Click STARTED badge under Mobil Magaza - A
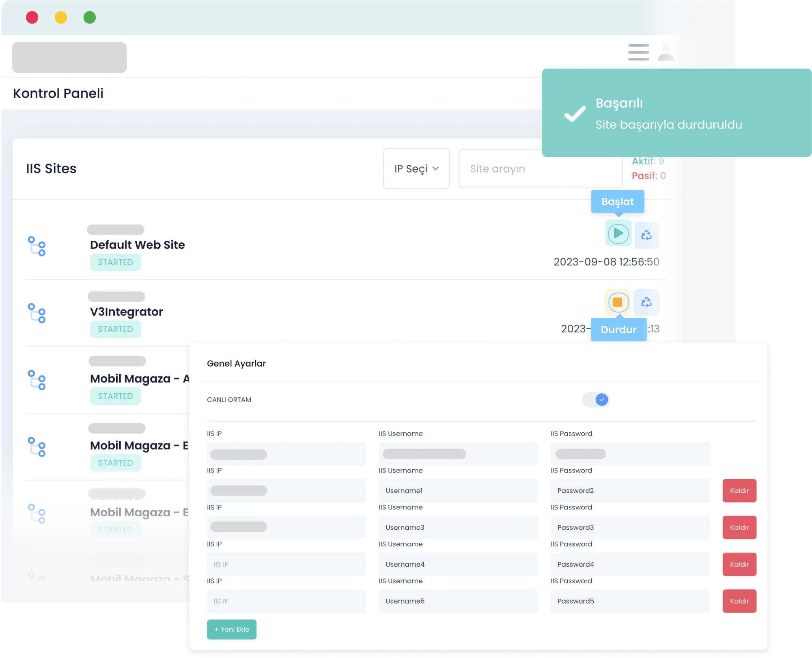812x658 pixels. pyautogui.click(x=115, y=396)
